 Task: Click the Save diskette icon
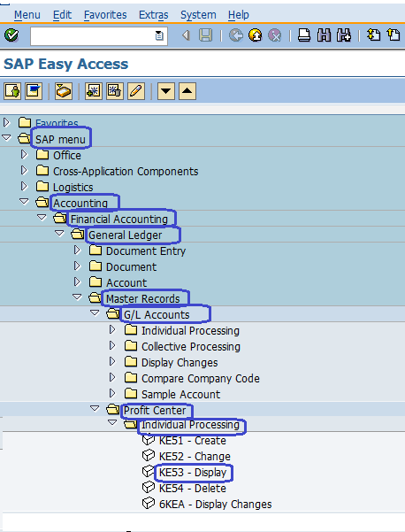click(x=205, y=35)
